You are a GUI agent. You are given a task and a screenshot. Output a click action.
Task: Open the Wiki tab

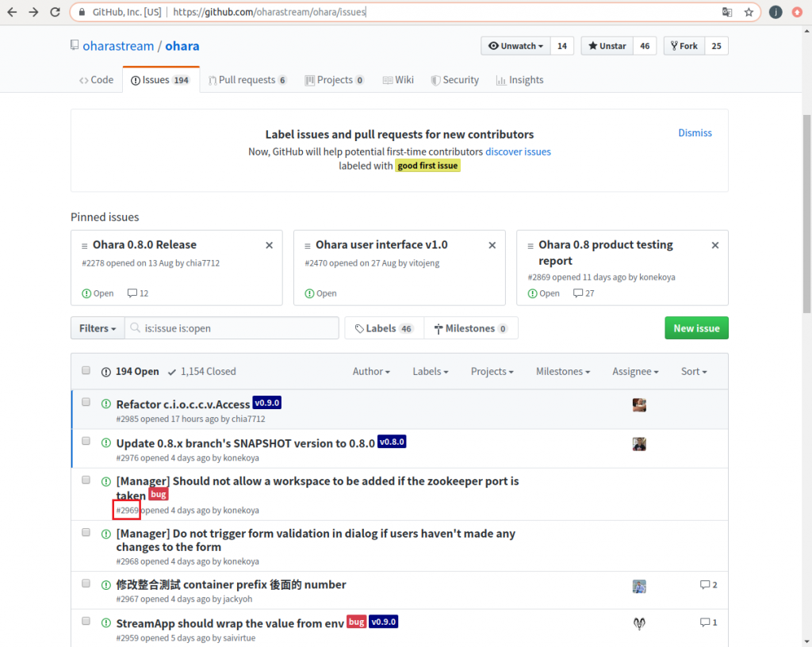(x=398, y=80)
